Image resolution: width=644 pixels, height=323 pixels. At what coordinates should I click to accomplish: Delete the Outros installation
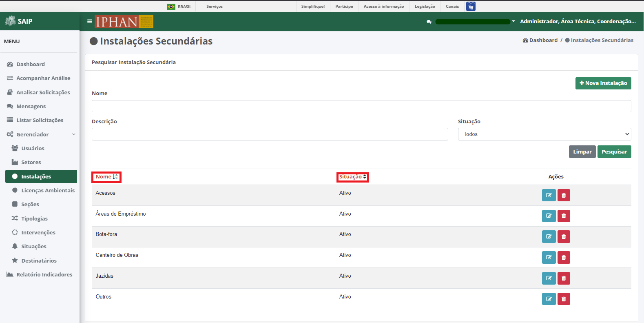pyautogui.click(x=564, y=299)
